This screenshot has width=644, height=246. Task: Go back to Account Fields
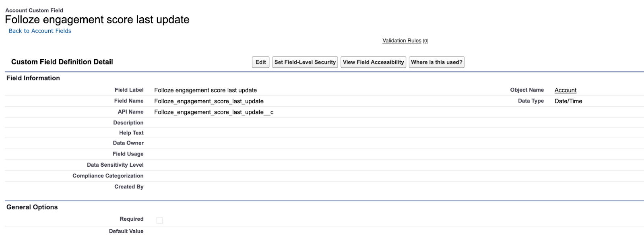point(40,31)
